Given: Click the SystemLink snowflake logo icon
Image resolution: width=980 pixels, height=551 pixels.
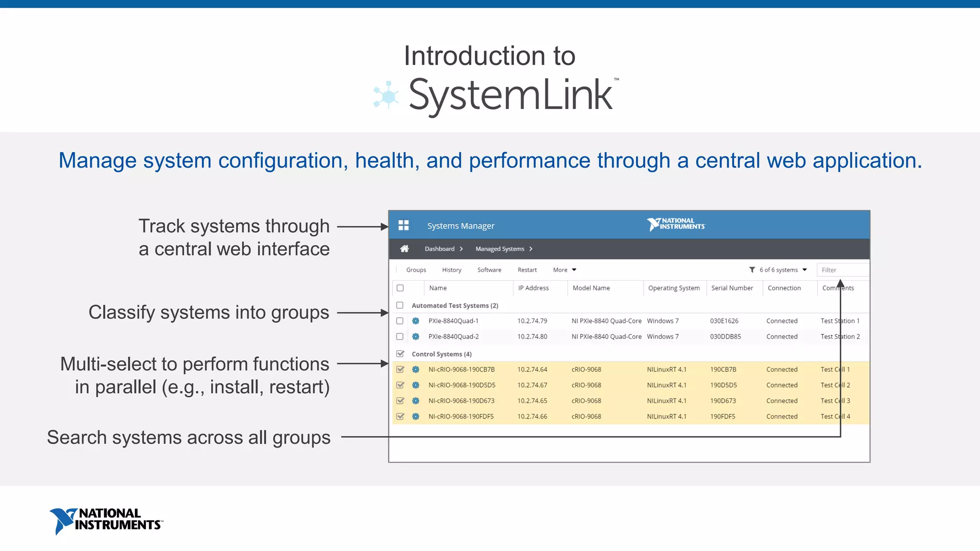Looking at the screenshot, I should tap(387, 95).
